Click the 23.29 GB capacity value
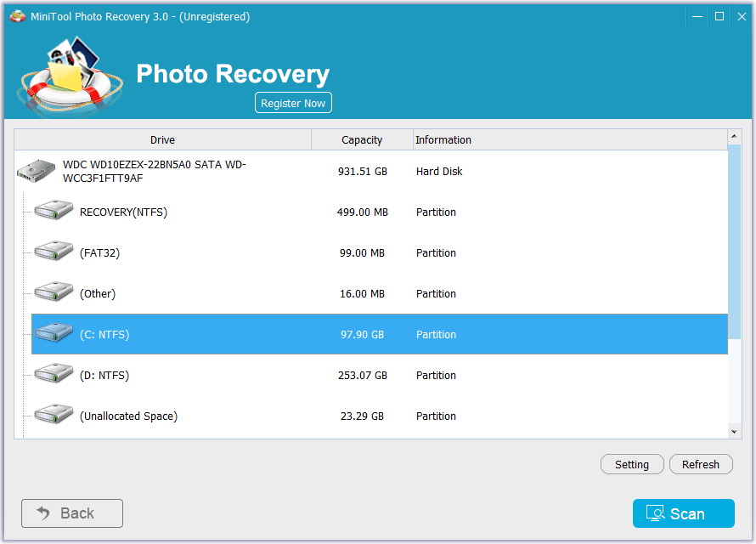The height and width of the screenshot is (544, 756). point(362,416)
